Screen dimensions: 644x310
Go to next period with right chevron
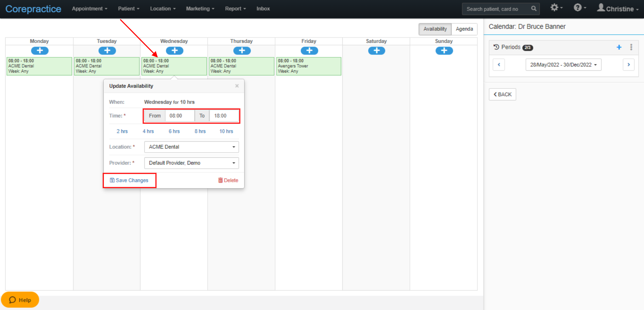(x=628, y=65)
